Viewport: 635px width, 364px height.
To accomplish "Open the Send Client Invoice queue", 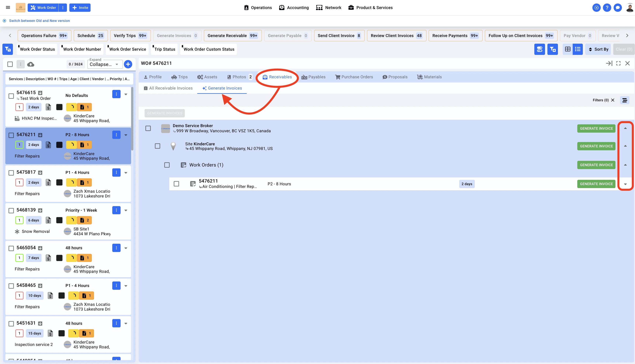I will pos(339,36).
